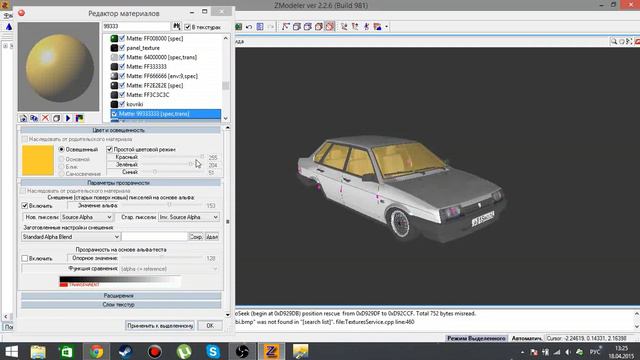Toggle checkbox of panel_texture material

click(x=122, y=48)
